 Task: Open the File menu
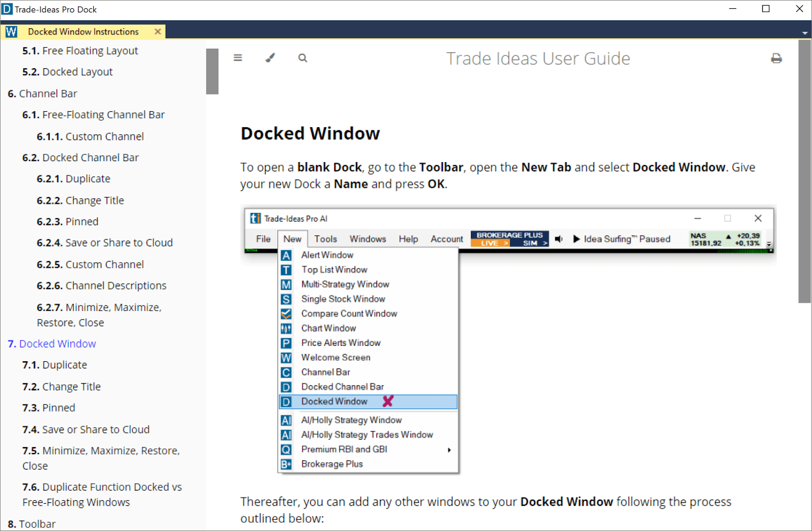[263, 239]
